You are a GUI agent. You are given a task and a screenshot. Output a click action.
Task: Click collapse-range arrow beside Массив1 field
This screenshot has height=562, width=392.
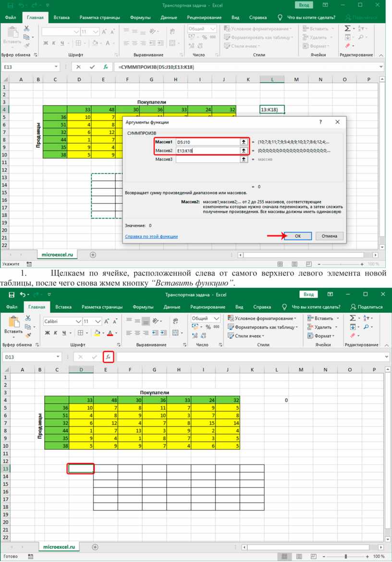[x=244, y=142]
